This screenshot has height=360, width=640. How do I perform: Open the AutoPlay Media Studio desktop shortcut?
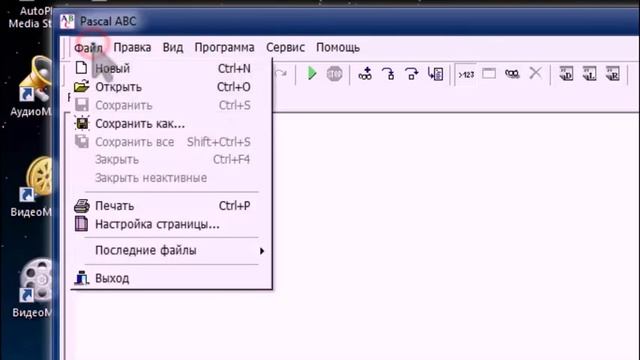31,17
